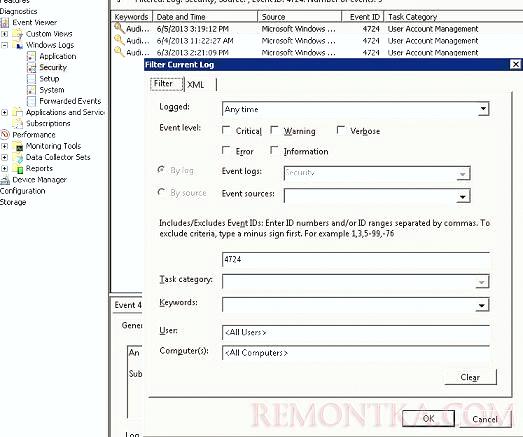This screenshot has height=437, width=523.
Task: Click the User input field
Action: tap(356, 332)
